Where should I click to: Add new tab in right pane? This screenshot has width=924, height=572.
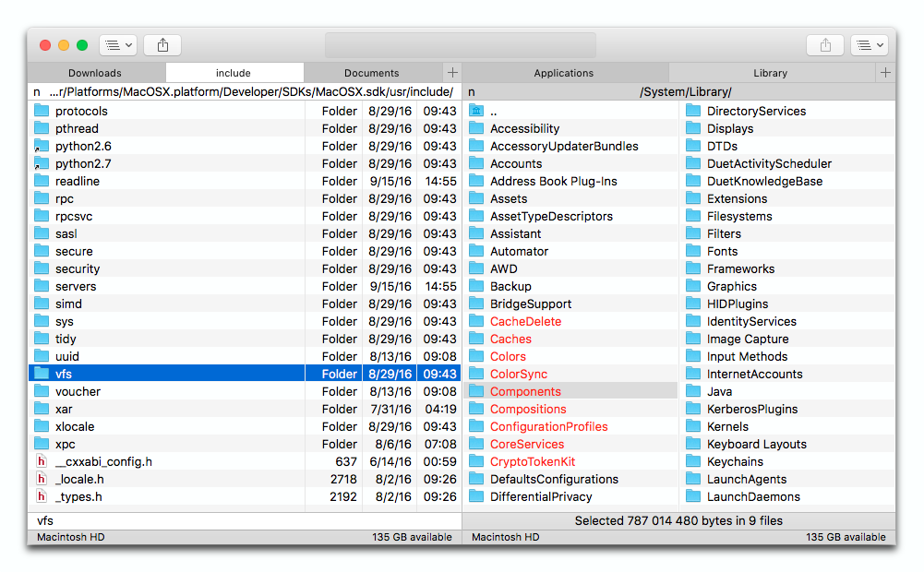[885, 73]
